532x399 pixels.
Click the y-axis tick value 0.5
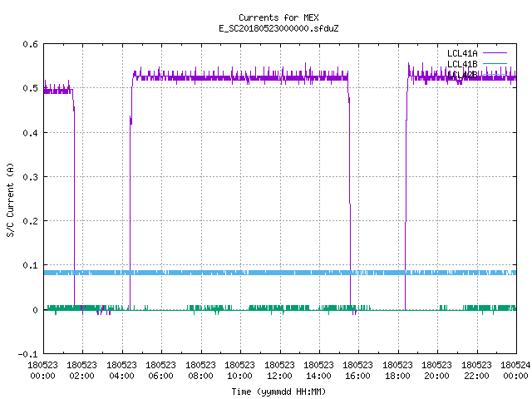(x=30, y=88)
